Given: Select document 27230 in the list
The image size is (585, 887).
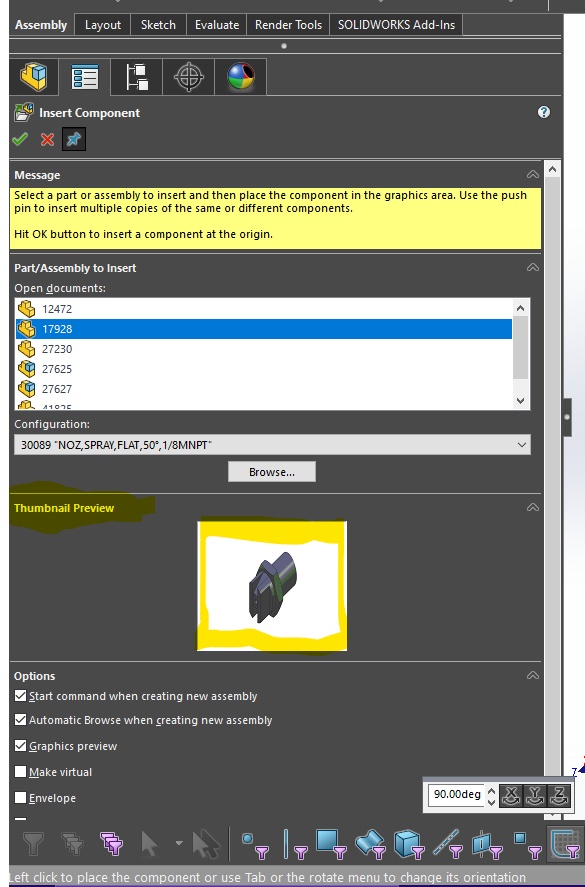Looking at the screenshot, I should [x=264, y=349].
